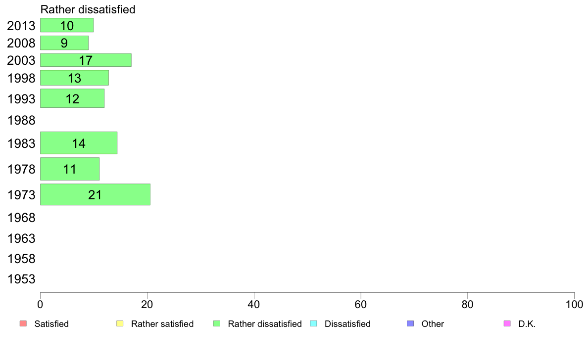Select the 2008 bar showing 9
588x364 pixels.
click(64, 43)
